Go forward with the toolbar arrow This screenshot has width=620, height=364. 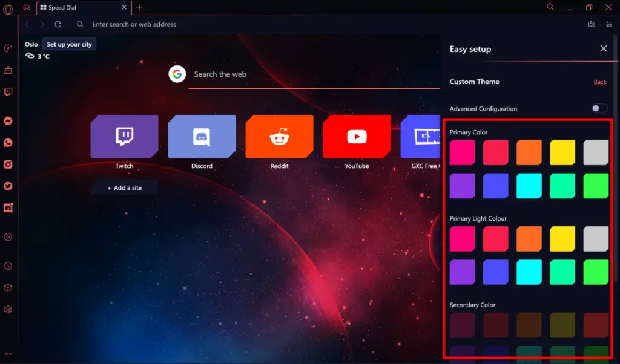[x=42, y=24]
